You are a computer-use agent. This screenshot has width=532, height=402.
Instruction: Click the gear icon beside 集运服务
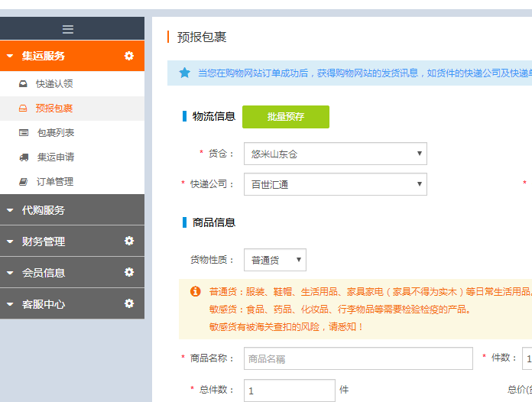pos(129,56)
